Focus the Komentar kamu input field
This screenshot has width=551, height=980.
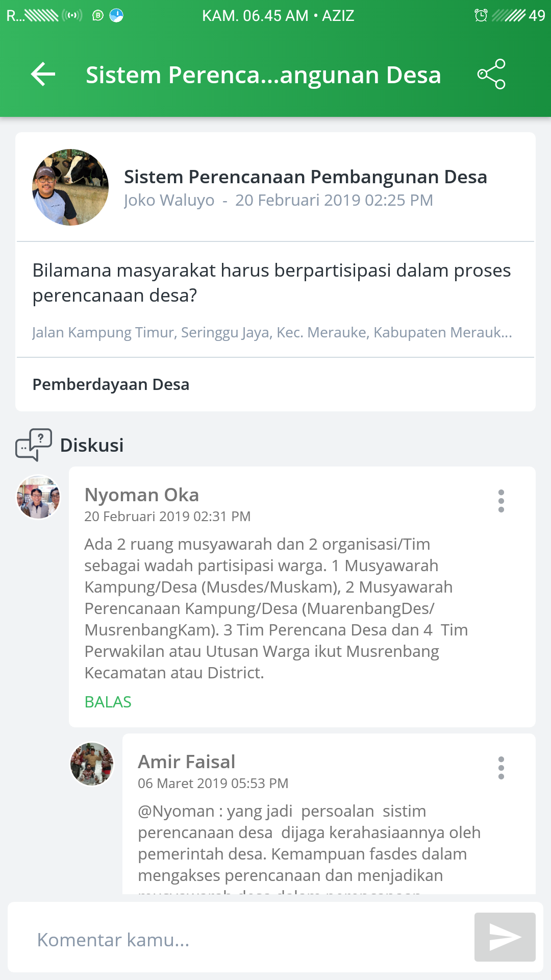pyautogui.click(x=240, y=940)
